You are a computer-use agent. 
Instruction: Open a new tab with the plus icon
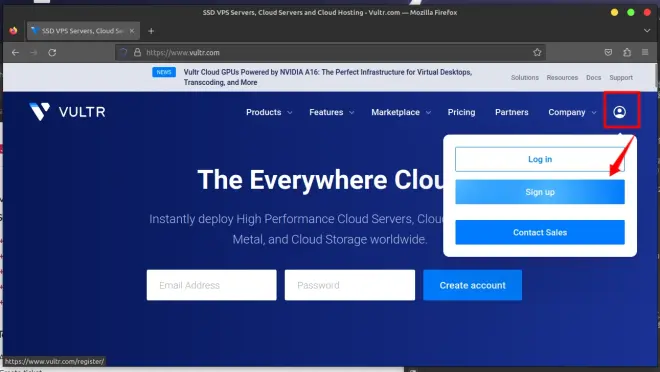151,31
